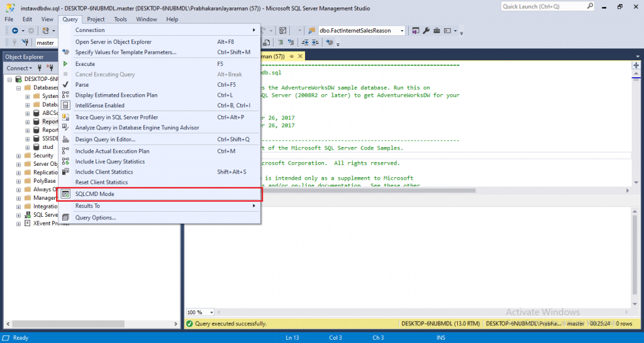Click the Specify Template Parameters toolbar icon
Viewport: 644px width, 343px height.
coord(330,42)
